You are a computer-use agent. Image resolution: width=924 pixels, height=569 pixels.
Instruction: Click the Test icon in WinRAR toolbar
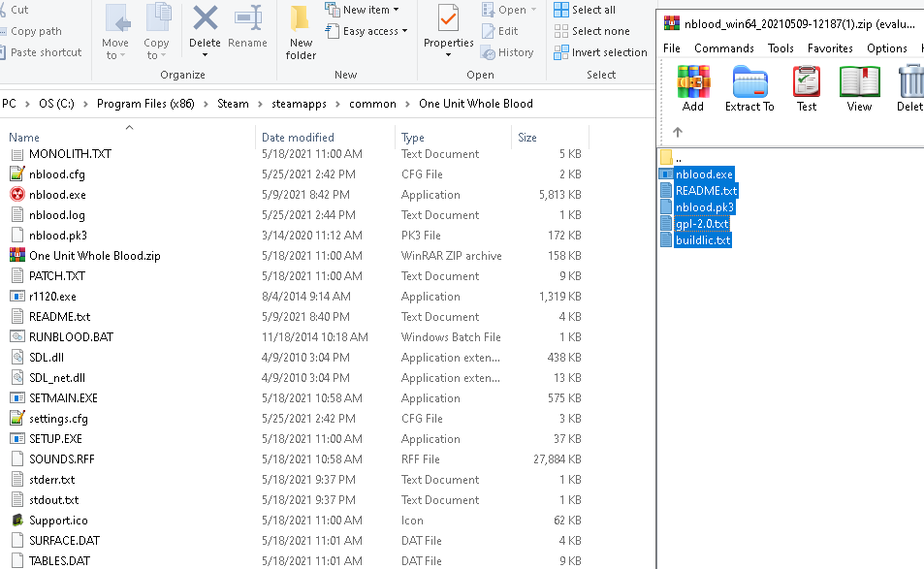click(x=806, y=81)
